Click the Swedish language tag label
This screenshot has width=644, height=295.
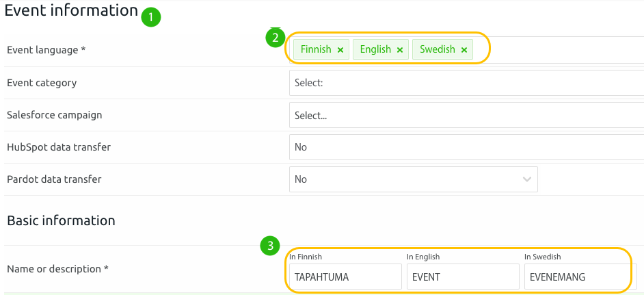pos(438,49)
